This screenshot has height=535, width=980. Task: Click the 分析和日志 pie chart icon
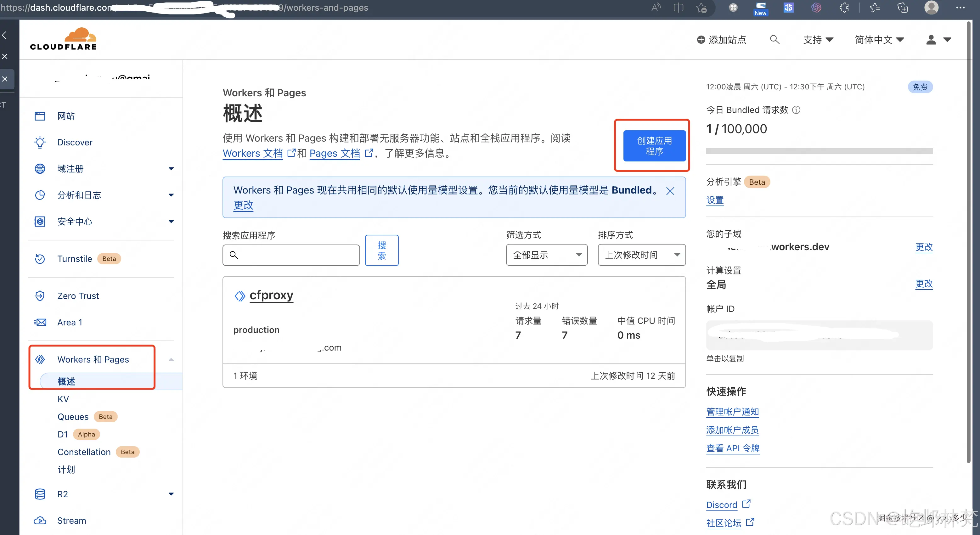click(x=40, y=195)
